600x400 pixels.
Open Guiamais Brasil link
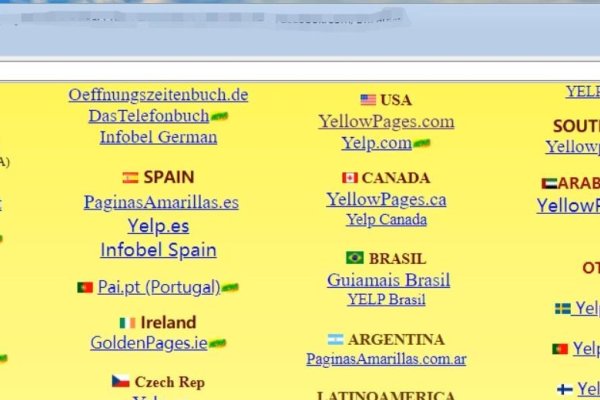(x=388, y=279)
